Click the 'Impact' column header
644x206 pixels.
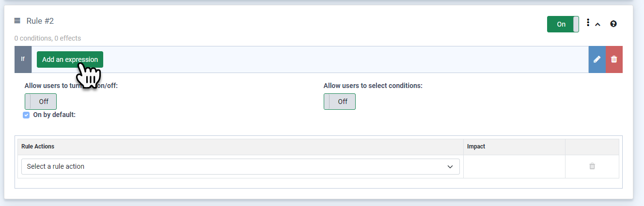tap(476, 147)
